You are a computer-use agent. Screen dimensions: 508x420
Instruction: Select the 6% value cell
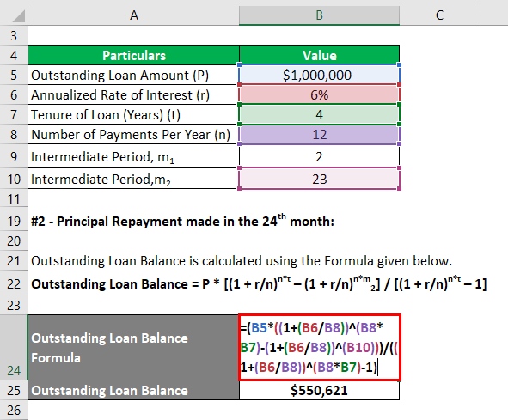pos(319,94)
